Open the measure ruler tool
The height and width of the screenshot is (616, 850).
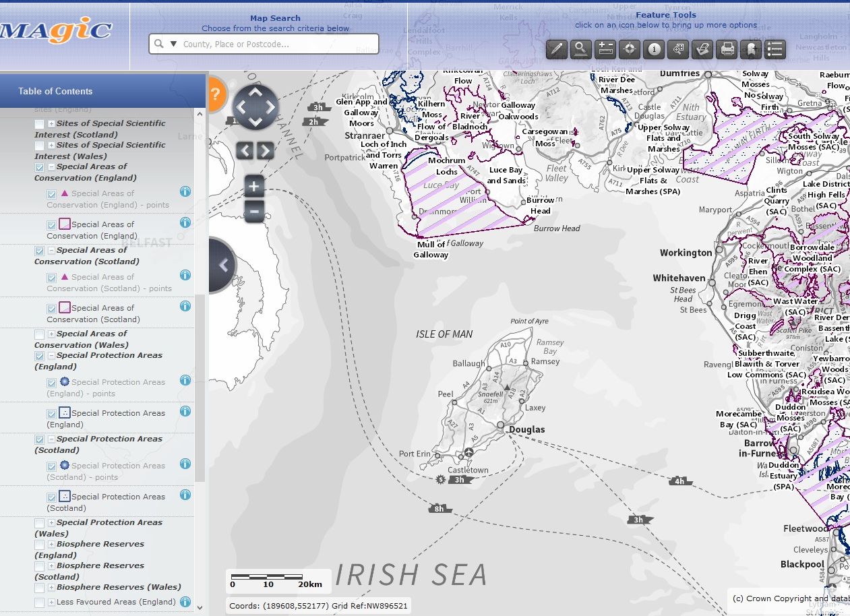(x=605, y=49)
